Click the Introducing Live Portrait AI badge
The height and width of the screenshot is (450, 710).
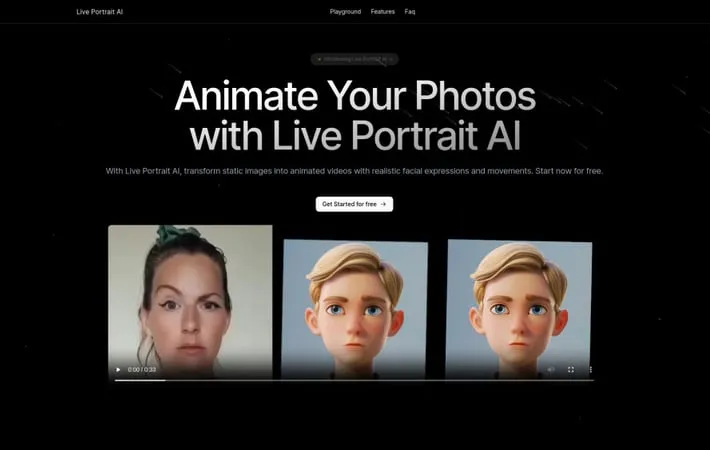pyautogui.click(x=355, y=59)
